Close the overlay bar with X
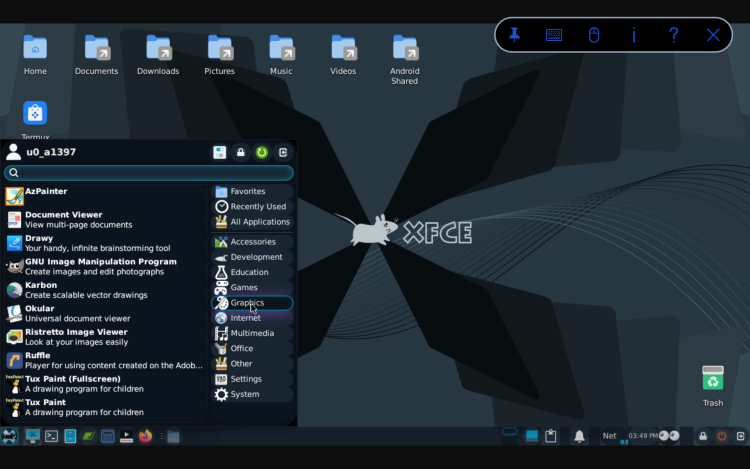750x469 pixels. tap(713, 35)
